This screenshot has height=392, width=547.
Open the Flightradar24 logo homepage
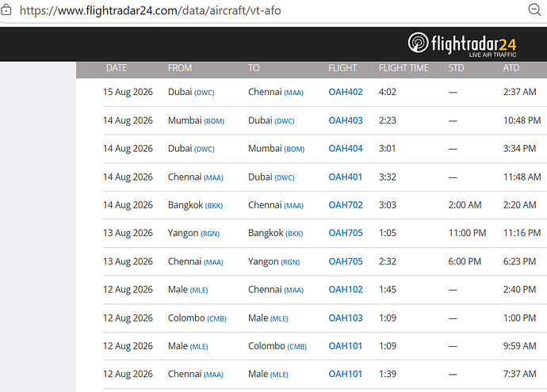462,44
